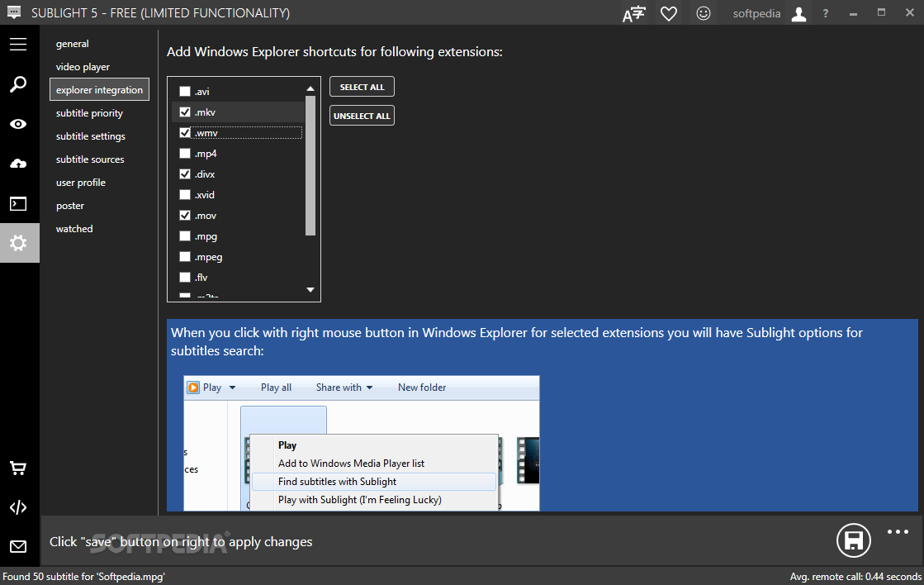Open the subtitle settings tab
This screenshot has width=924, height=585.
pos(91,136)
